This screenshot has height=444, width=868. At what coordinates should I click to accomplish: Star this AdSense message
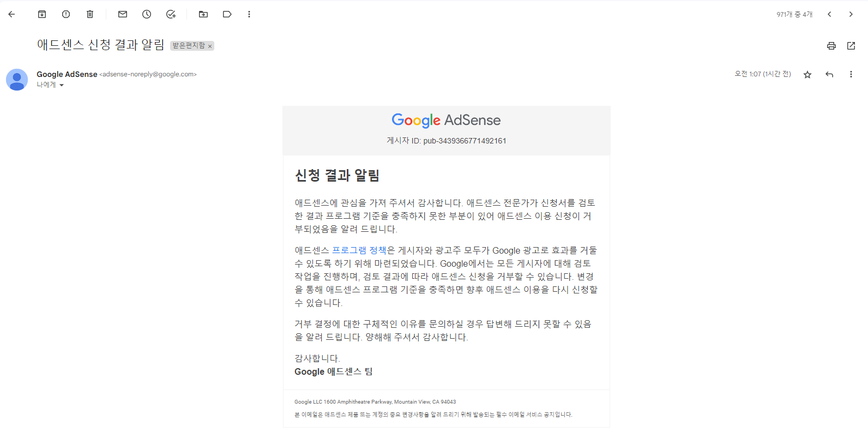pos(807,74)
